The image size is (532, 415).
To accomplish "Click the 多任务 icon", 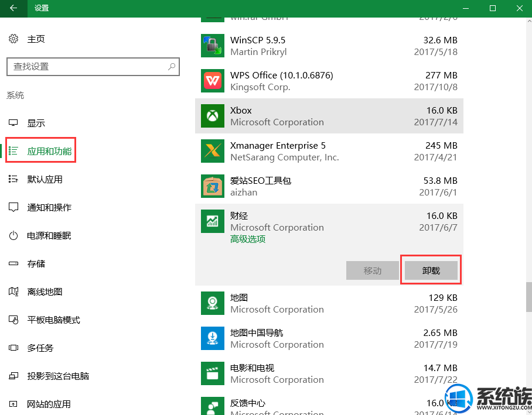I will point(13,348).
